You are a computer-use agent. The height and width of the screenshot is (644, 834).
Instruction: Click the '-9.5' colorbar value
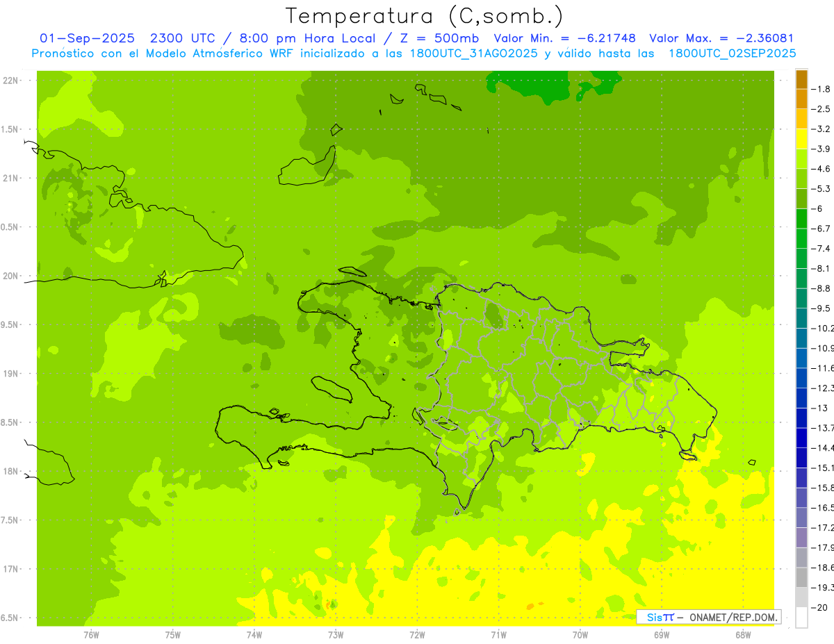coord(821,308)
